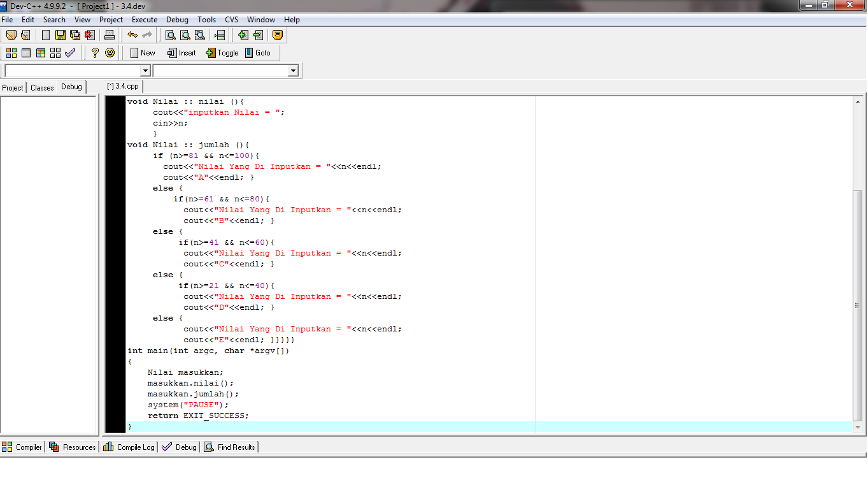
Task: Click the editor vertical scrollbar thumb
Action: [x=857, y=304]
